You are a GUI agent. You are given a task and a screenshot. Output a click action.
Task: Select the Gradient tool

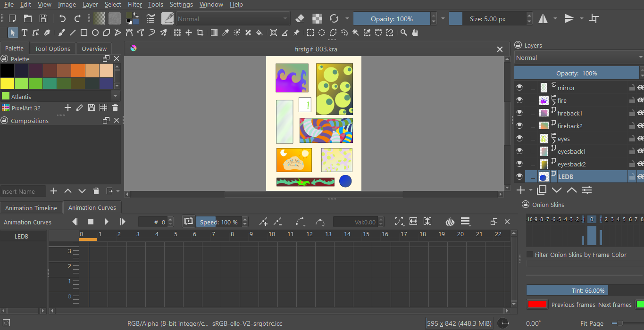(x=213, y=33)
